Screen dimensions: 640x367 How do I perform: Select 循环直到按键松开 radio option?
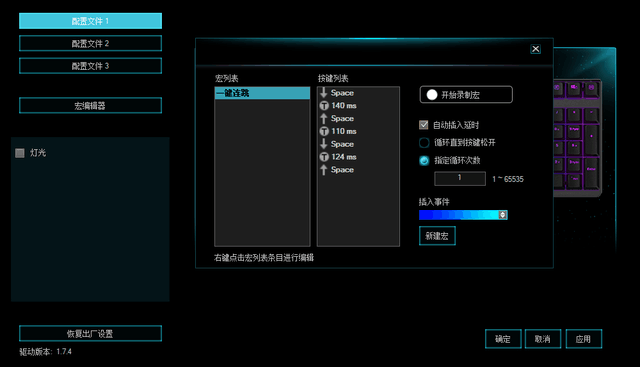(424, 142)
